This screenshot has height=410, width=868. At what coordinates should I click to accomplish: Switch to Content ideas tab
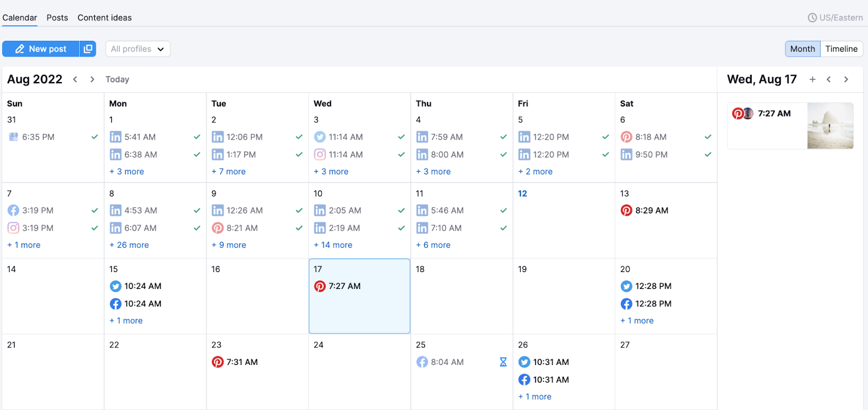[105, 18]
